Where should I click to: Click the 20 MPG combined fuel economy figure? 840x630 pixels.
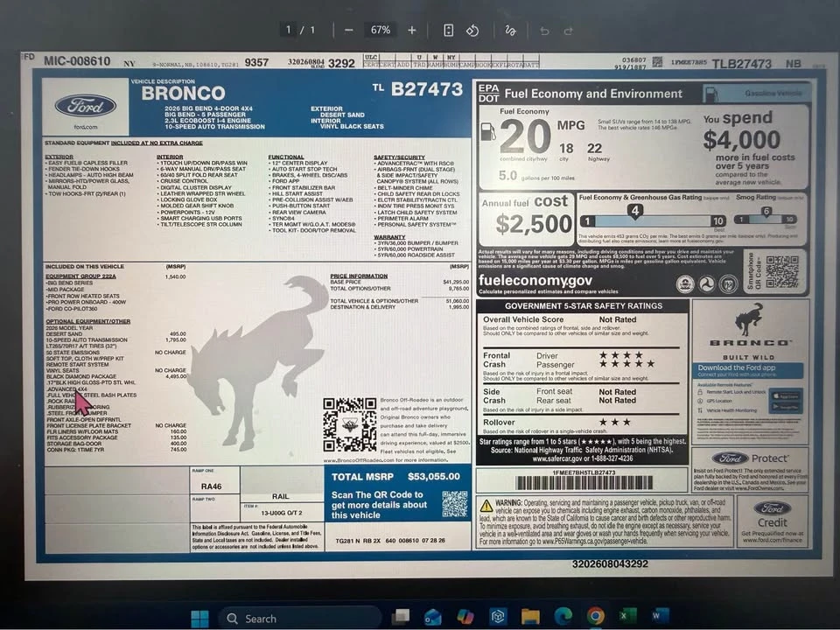pyautogui.click(x=525, y=136)
